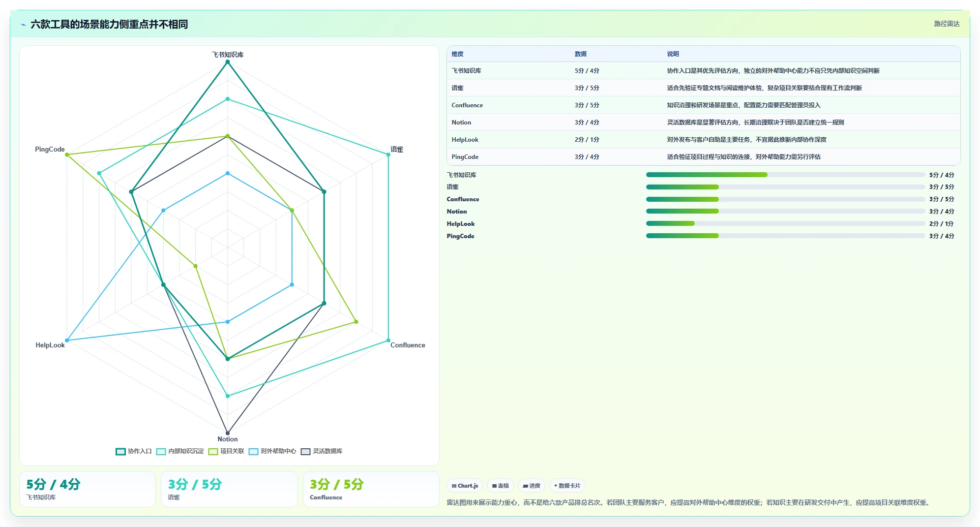Open the 飞书知识库 5分 / 4分 summary card
The image size is (980, 527).
point(88,489)
